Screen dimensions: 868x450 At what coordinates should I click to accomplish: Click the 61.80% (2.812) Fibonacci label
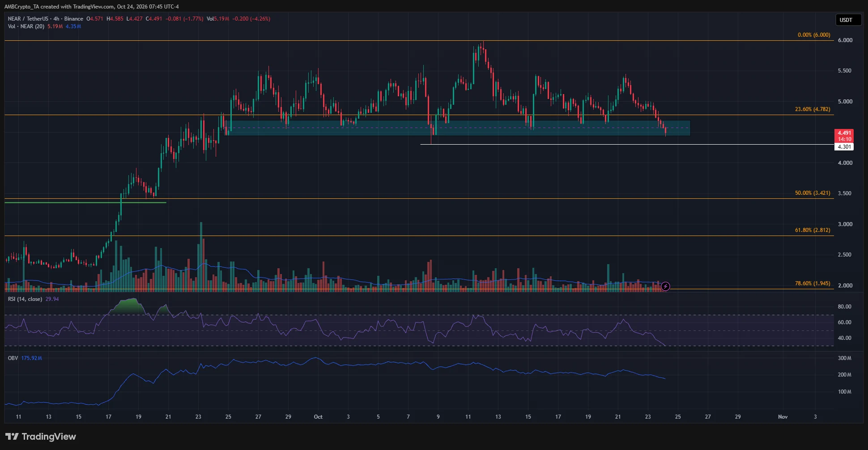tap(813, 230)
